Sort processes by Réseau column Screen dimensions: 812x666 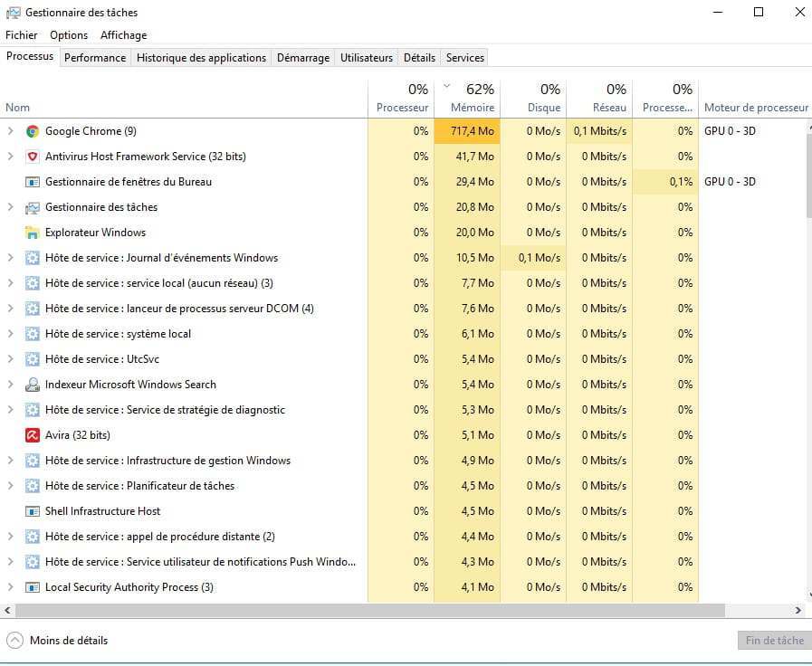[x=599, y=100]
